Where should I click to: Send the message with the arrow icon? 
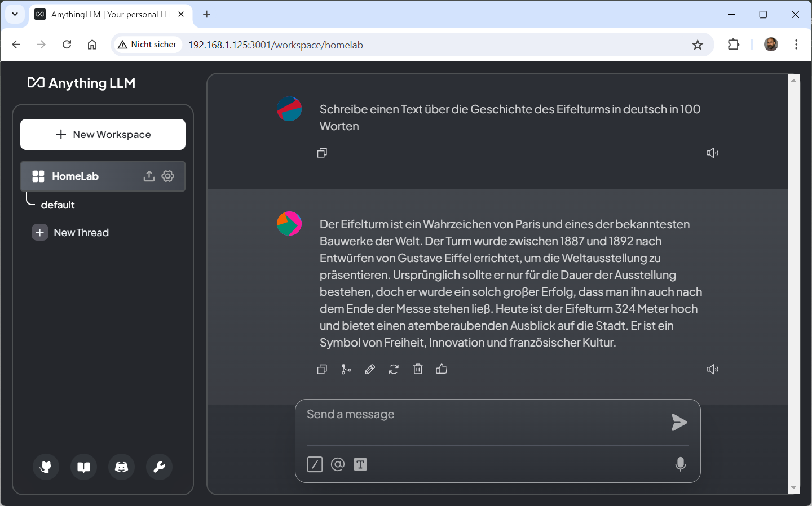click(679, 422)
